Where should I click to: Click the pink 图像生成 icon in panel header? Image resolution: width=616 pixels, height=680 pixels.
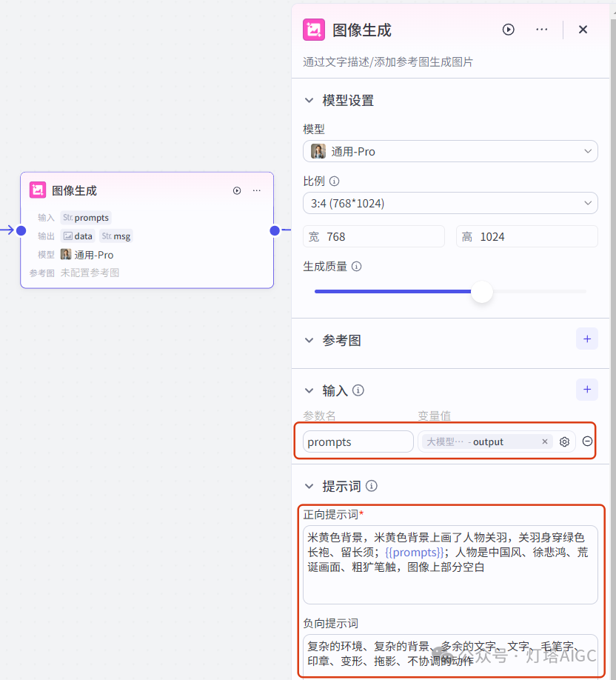tap(314, 30)
